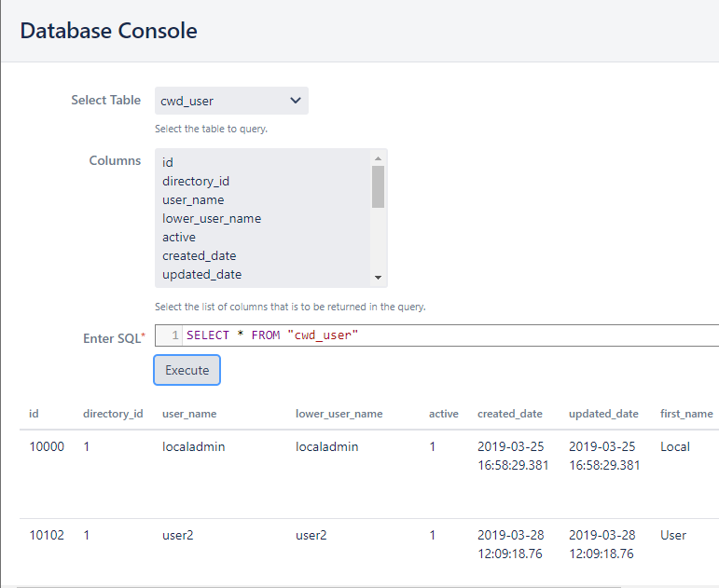The image size is (719, 588).
Task: Click the active cell for localadmin row
Action: click(x=433, y=447)
